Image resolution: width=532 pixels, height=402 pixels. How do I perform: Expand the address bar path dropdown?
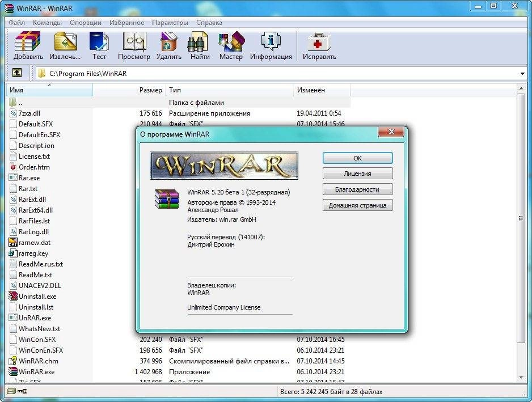522,74
